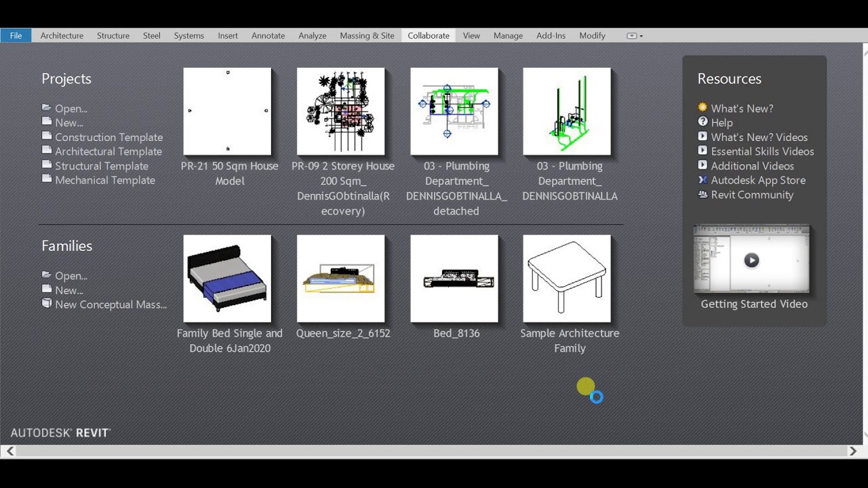
Task: Open the Help resource link
Action: pos(722,123)
